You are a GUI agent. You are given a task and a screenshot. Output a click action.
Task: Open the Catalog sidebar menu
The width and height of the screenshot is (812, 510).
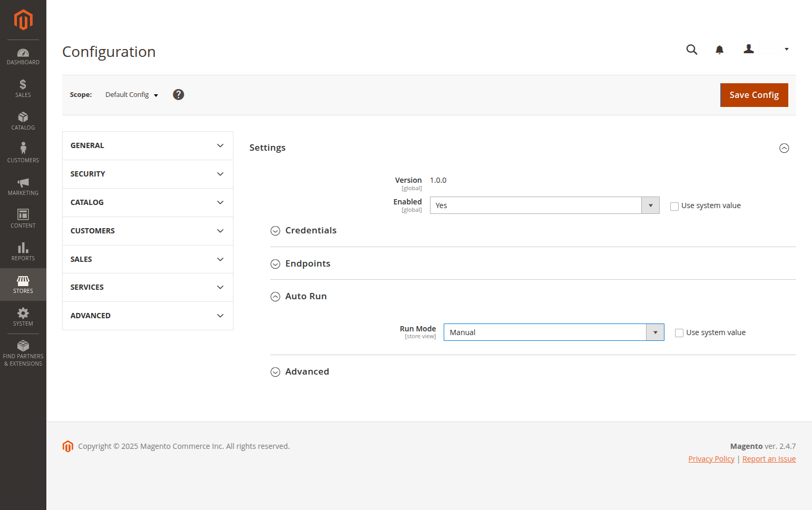[x=23, y=121]
